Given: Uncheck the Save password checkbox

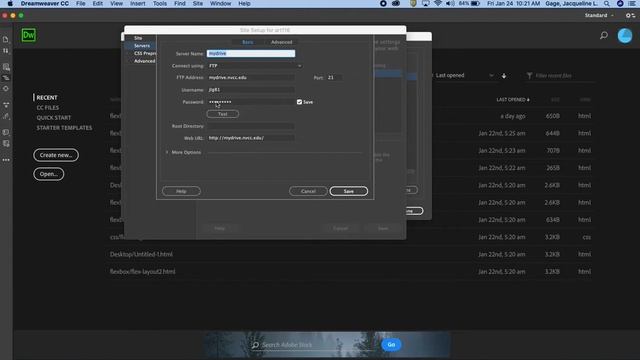Looking at the screenshot, I should [x=299, y=102].
